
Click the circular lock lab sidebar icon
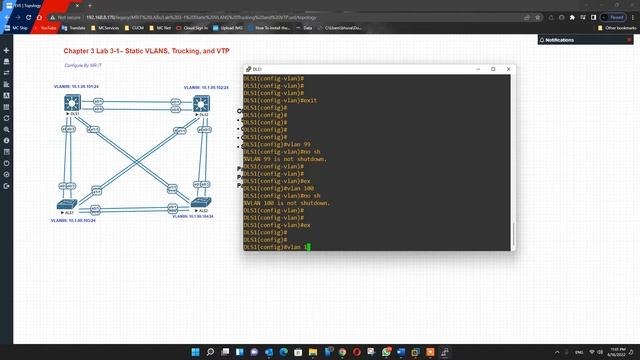click(x=6, y=174)
